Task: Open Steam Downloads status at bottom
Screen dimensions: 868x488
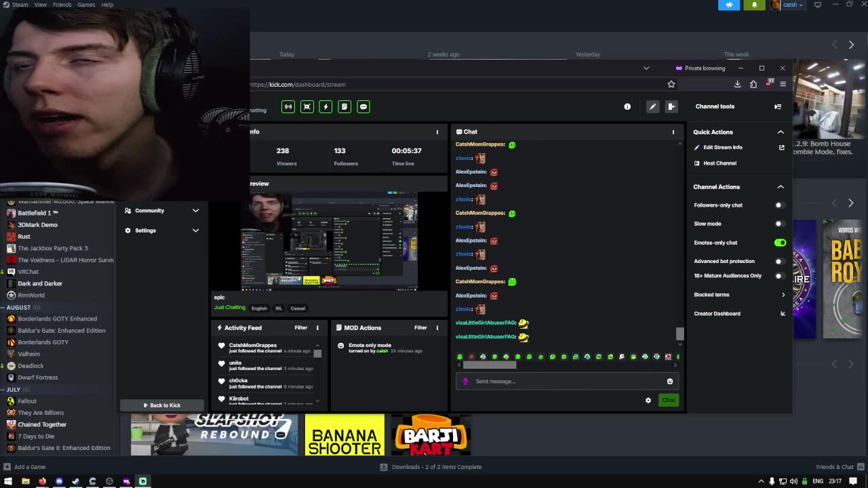Action: [431, 467]
